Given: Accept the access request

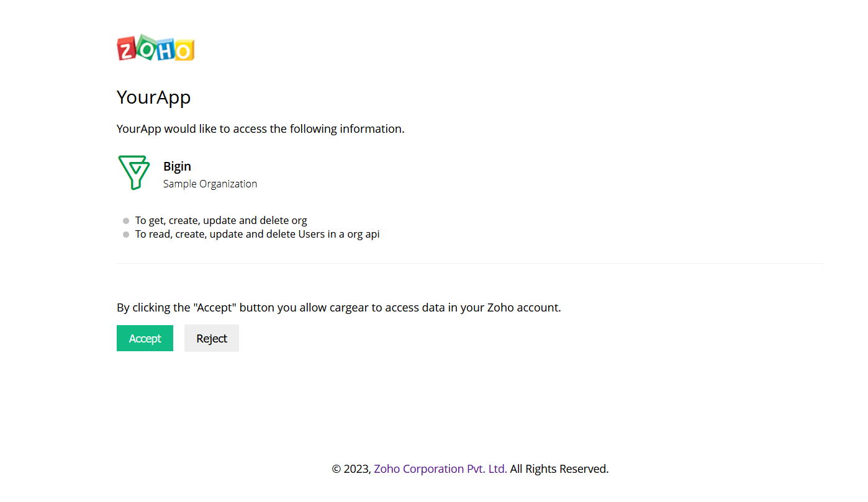Looking at the screenshot, I should (145, 338).
